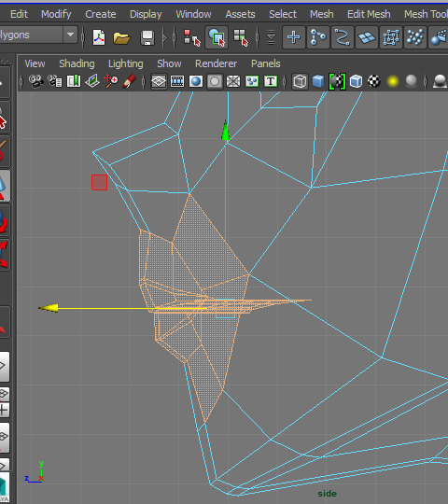Collapse the file buttons group handle
The image size is (448, 504).
(83, 37)
